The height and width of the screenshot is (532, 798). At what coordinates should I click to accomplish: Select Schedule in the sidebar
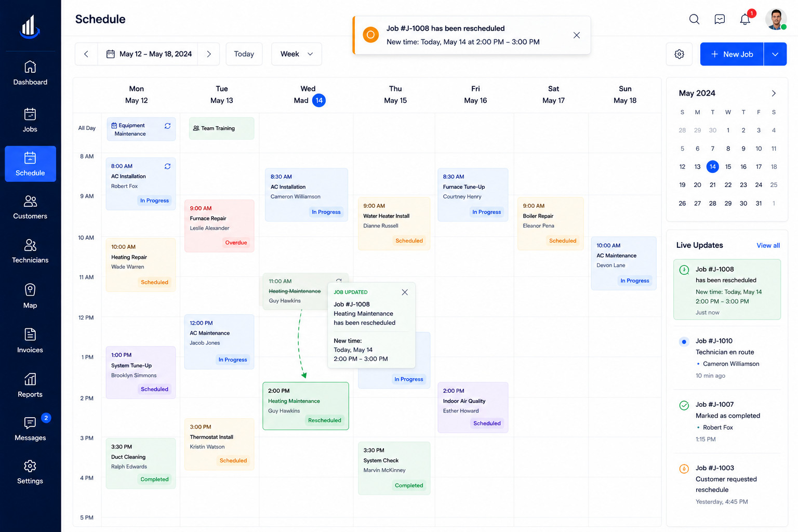tap(30, 164)
